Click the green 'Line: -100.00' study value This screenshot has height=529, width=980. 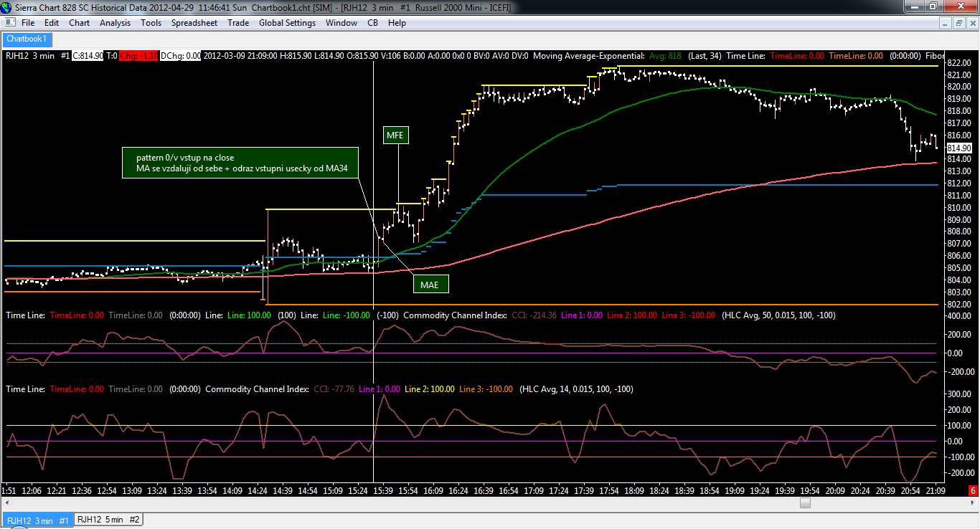point(347,315)
